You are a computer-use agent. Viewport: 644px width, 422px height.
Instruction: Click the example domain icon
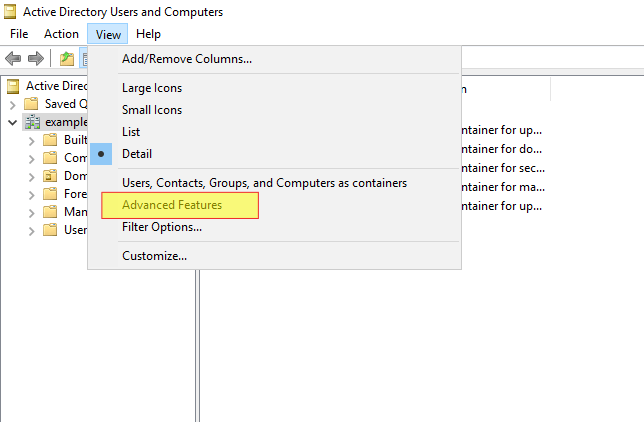click(x=32, y=122)
